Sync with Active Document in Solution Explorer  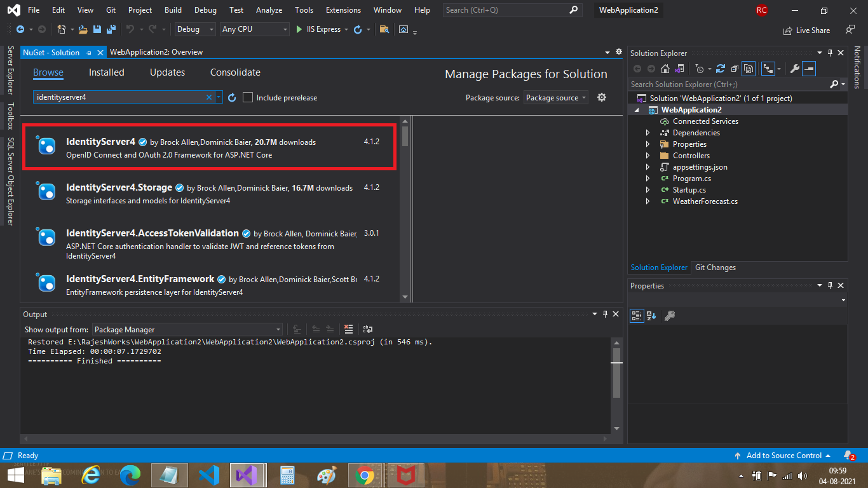click(x=721, y=69)
